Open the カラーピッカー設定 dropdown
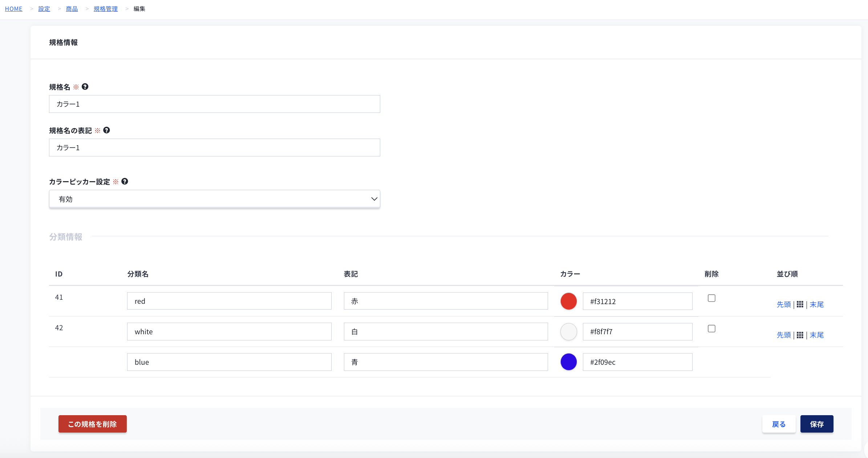 point(215,199)
